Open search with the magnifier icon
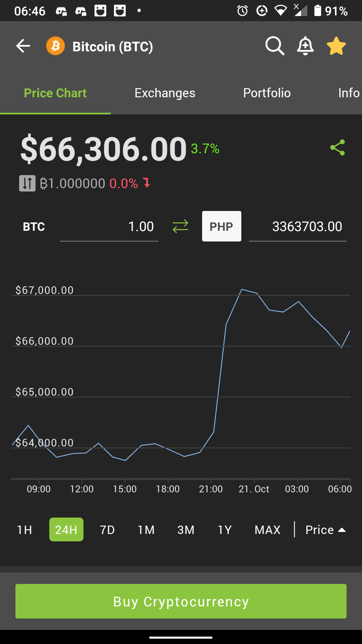The width and height of the screenshot is (362, 644). point(275,46)
